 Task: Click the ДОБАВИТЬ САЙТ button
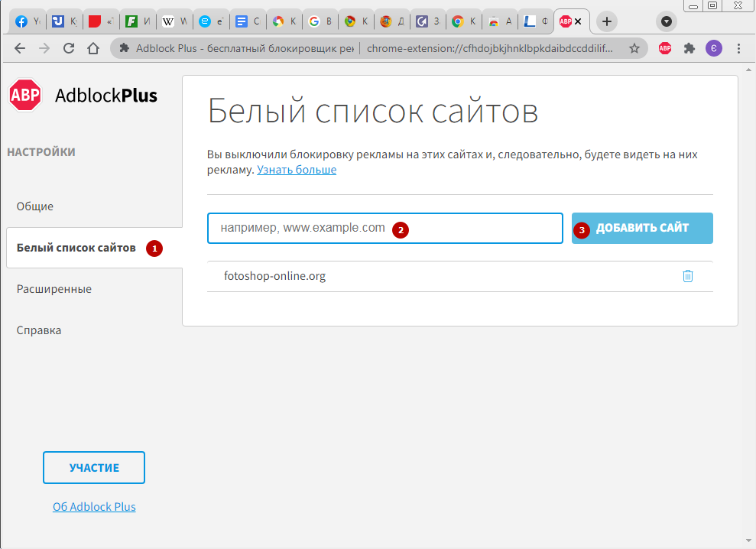pyautogui.click(x=642, y=228)
